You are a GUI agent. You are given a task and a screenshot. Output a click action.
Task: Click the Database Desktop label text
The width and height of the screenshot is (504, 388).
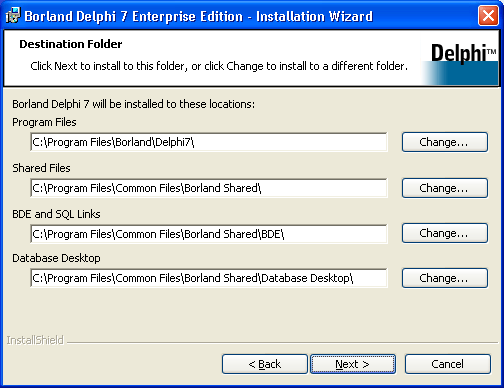[56, 258]
